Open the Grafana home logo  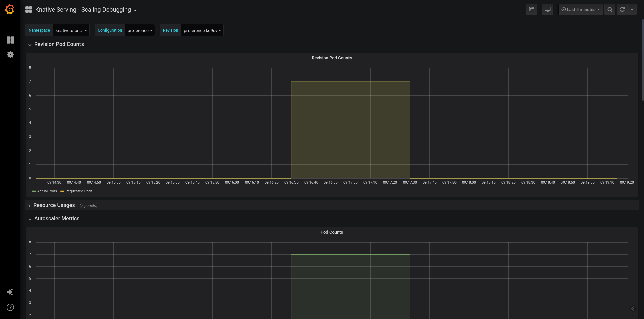click(10, 9)
